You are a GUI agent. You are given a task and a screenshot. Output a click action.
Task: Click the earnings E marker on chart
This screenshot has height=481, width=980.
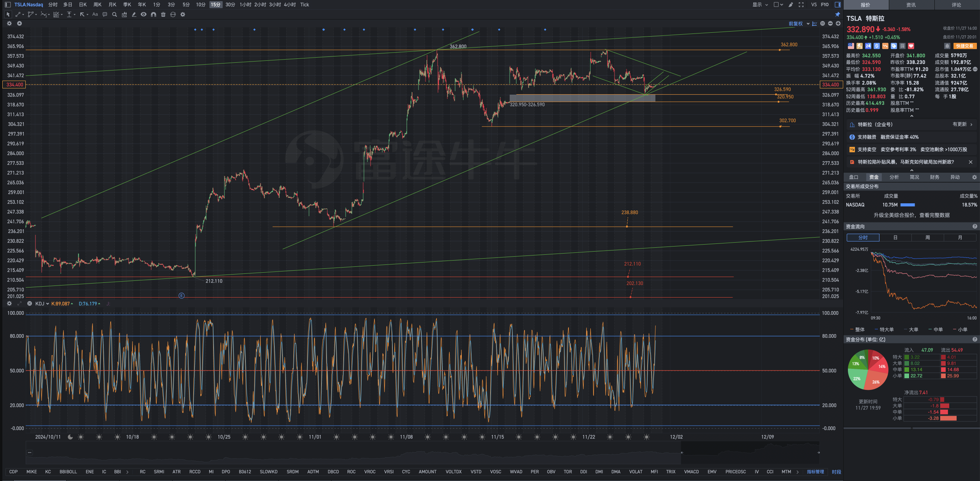[x=182, y=296]
